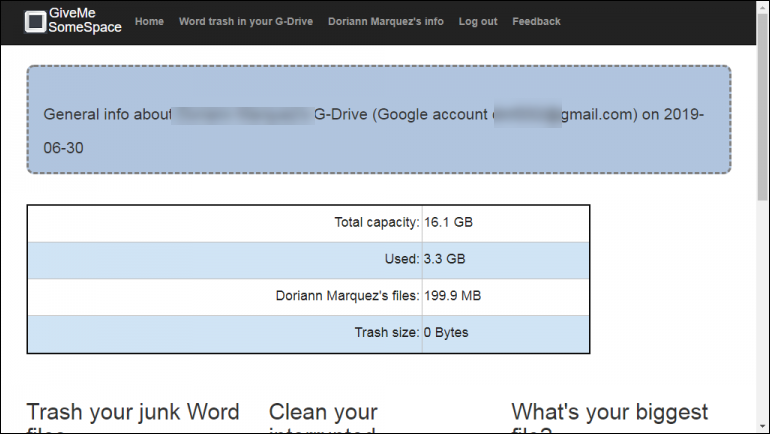Image resolution: width=770 pixels, height=434 pixels.
Task: Select the Total capacity label cell
Action: (x=377, y=222)
